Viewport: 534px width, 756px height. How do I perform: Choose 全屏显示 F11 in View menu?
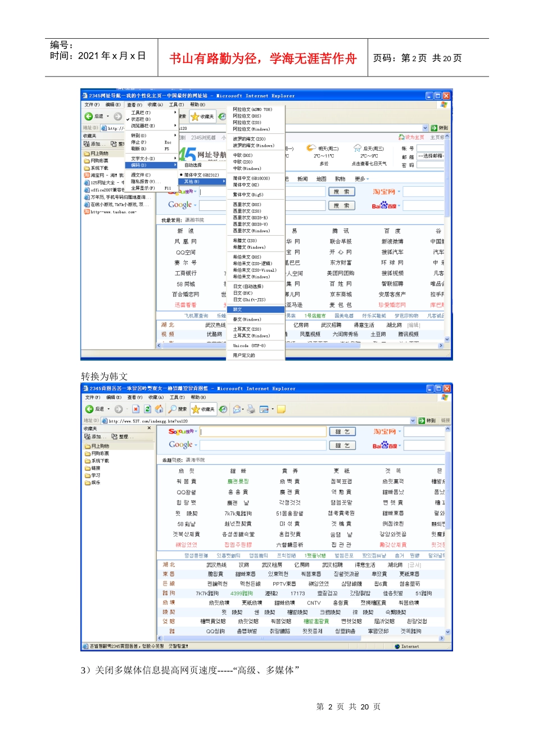(x=151, y=188)
